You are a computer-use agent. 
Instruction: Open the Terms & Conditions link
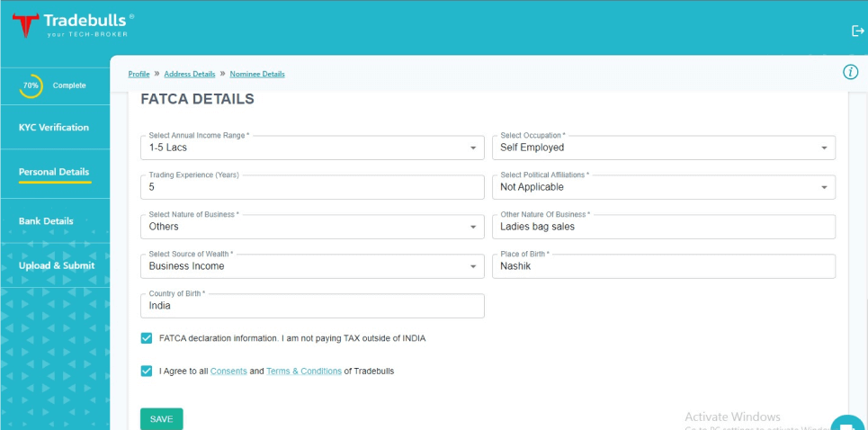point(304,371)
